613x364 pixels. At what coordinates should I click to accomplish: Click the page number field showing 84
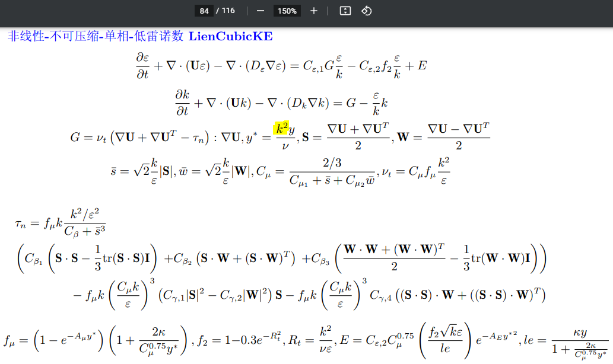point(204,11)
